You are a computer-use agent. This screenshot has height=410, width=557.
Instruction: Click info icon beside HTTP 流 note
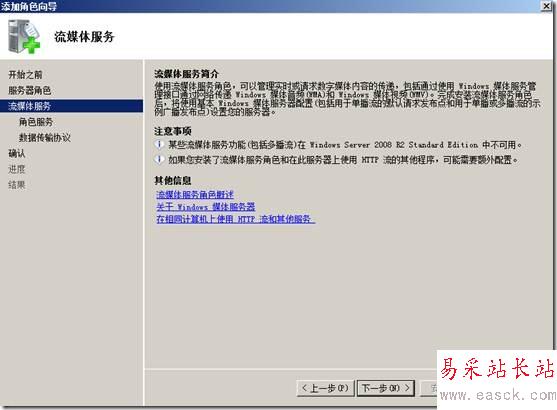pos(159,160)
